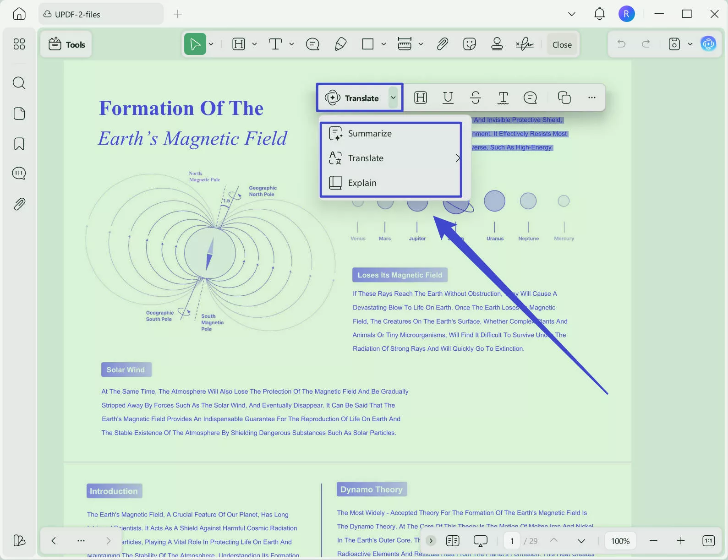Open the bookmarks panel in sidebar
Image resolution: width=728 pixels, height=560 pixels.
point(19,144)
